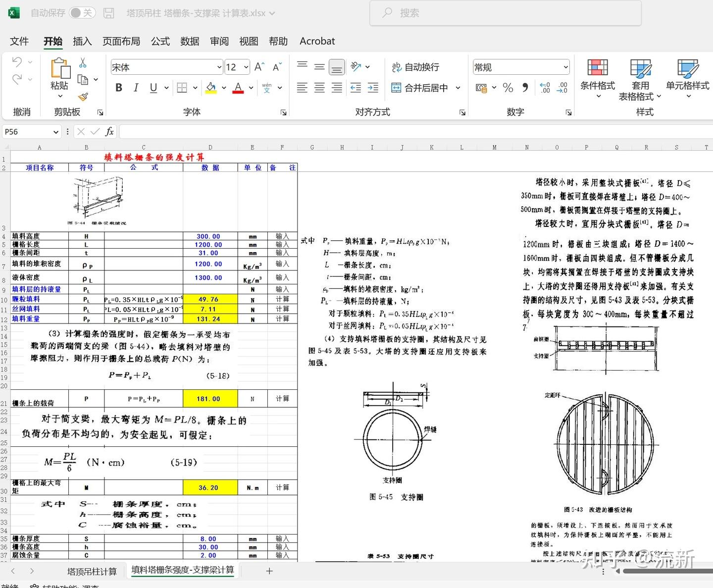Viewport: 713px width, 588px height.
Task: Expand the 合并后居中 (Merge & Center) dropdown
Action: [x=458, y=88]
